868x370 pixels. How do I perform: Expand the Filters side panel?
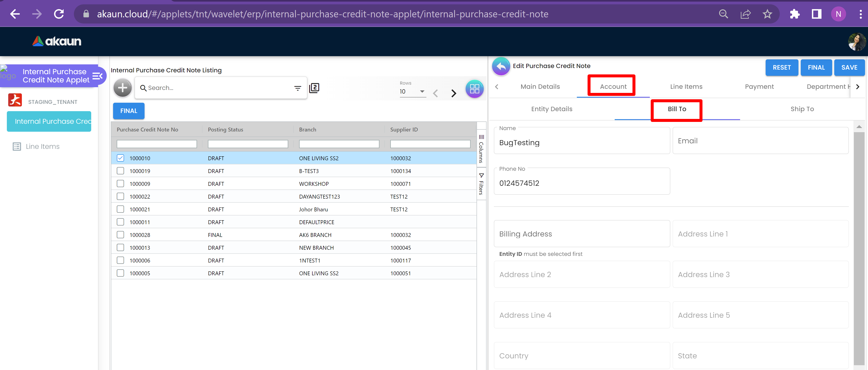tap(481, 184)
